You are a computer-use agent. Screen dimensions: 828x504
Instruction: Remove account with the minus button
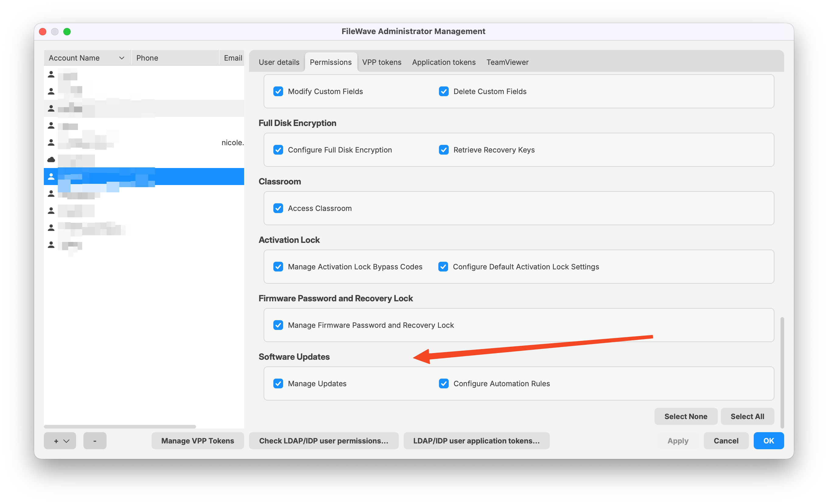point(95,440)
